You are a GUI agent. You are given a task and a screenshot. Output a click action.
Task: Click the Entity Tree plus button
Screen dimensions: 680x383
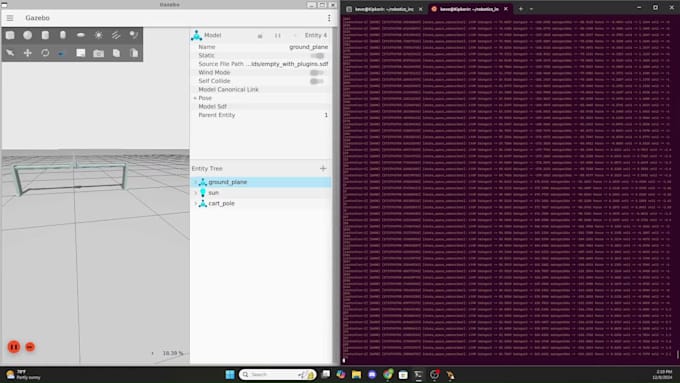323,168
